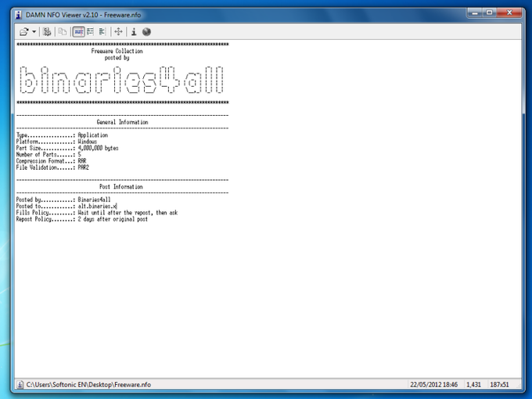Click the file path C:\Users\Softonic EN\Desktop\Freeware.nfo

[x=88, y=384]
